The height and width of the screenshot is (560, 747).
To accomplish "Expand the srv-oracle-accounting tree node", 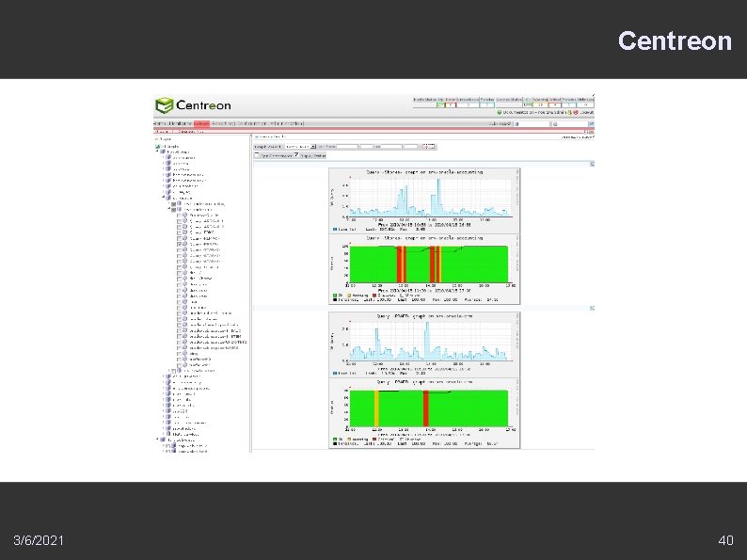I will tap(169, 202).
